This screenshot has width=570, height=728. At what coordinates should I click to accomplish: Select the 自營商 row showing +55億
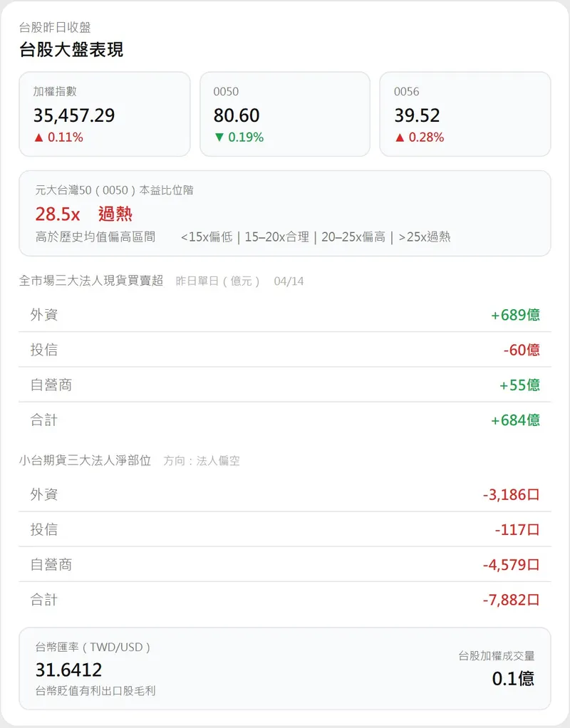tap(284, 385)
